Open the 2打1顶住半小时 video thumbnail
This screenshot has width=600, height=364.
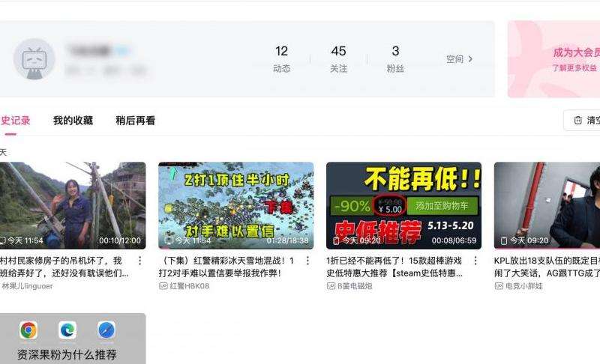point(235,205)
